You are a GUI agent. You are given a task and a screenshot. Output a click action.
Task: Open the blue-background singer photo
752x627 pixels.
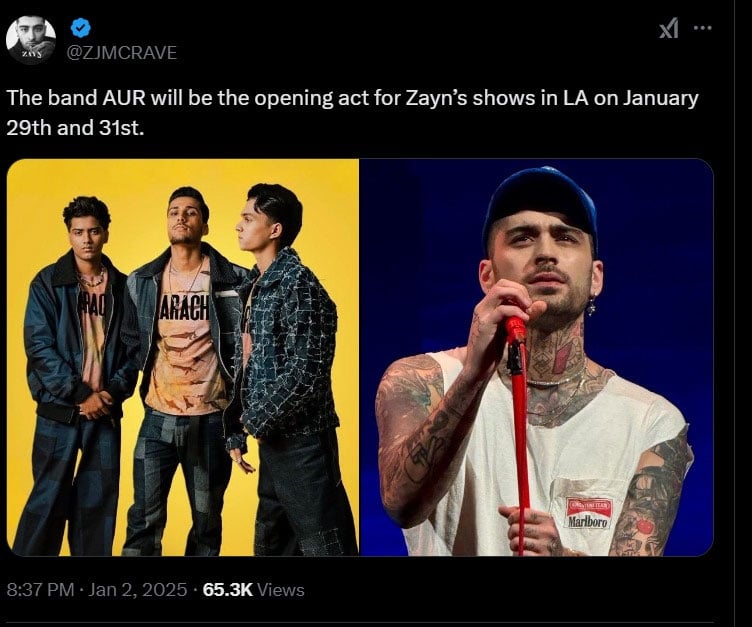(536, 357)
